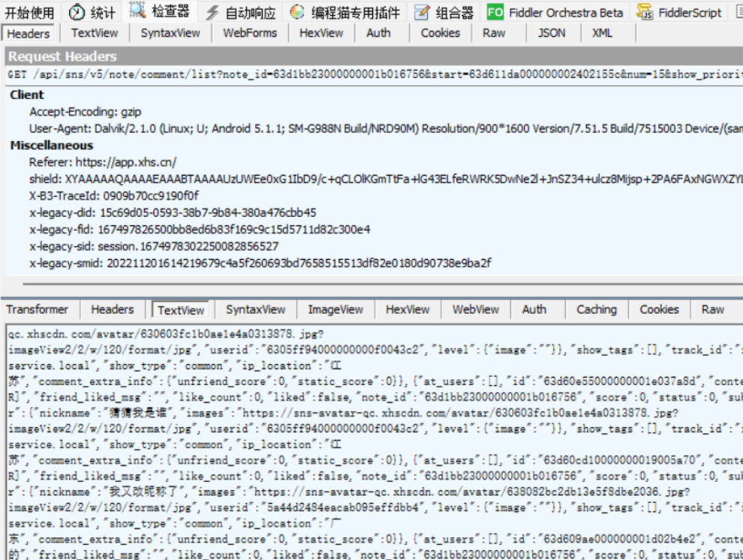Select the Accept-Encoding: gzip header

[x=86, y=112]
